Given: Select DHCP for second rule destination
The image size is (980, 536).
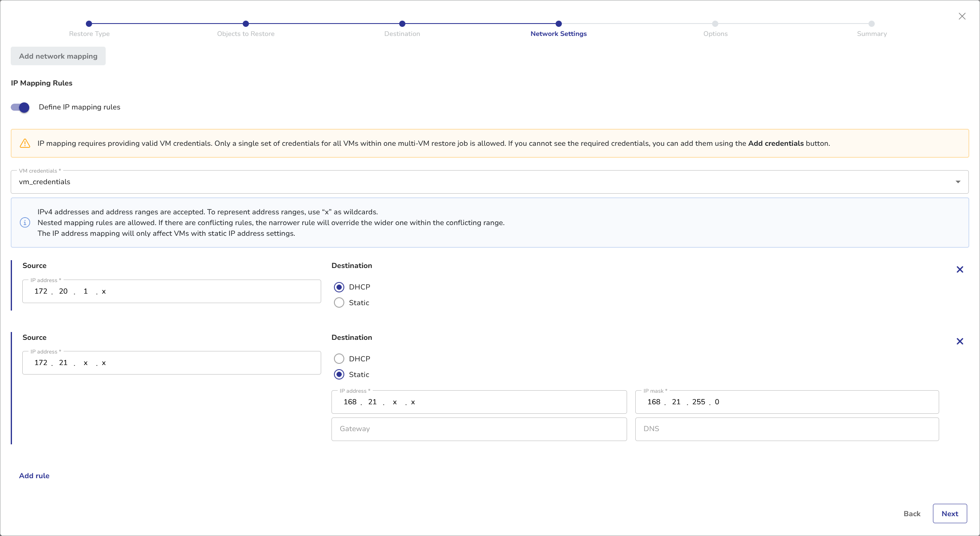Looking at the screenshot, I should 339,359.
